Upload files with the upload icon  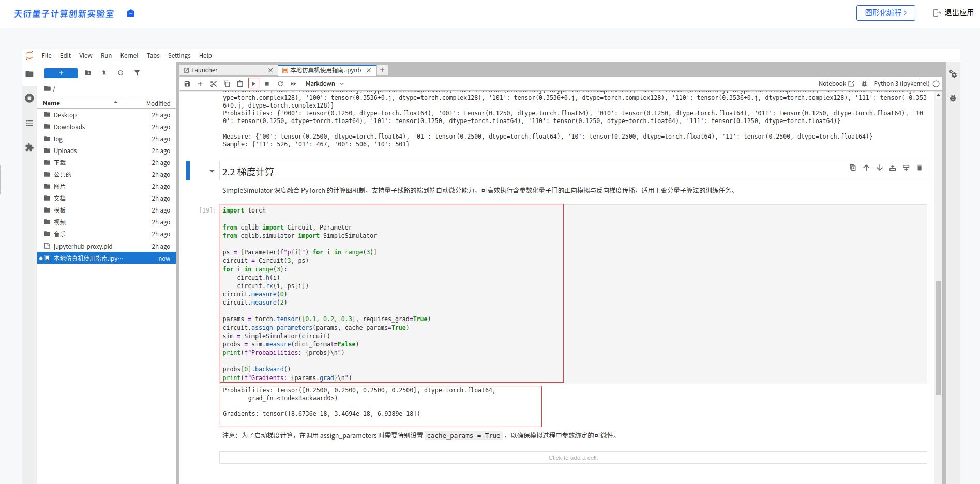click(104, 73)
